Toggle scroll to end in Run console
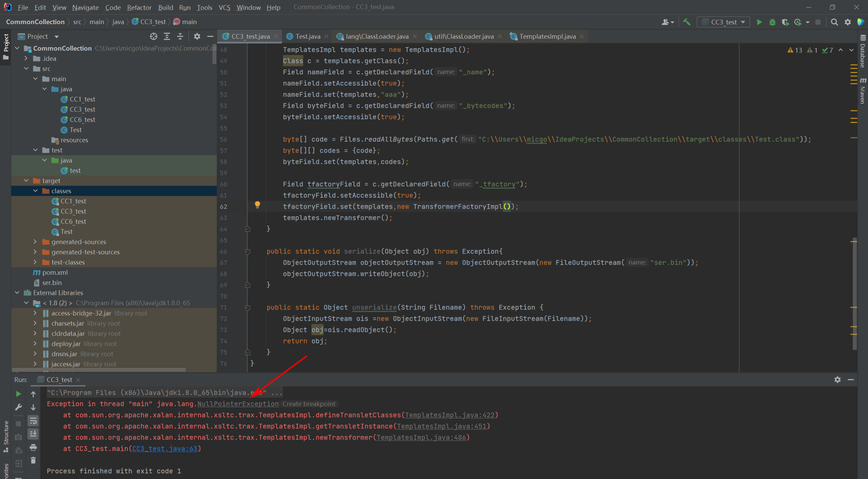 pyautogui.click(x=33, y=434)
